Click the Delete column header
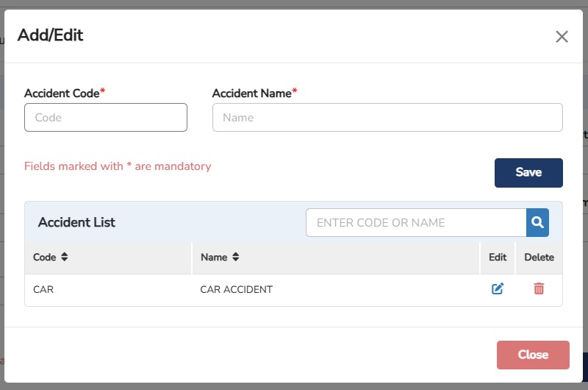Image resolution: width=588 pixels, height=390 pixels. pos(539,258)
